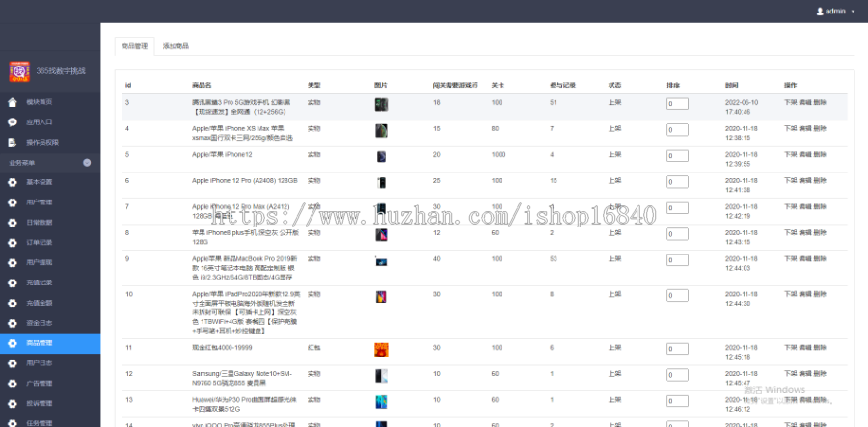Open product image for item id 3
This screenshot has height=427, width=868.
(x=381, y=104)
